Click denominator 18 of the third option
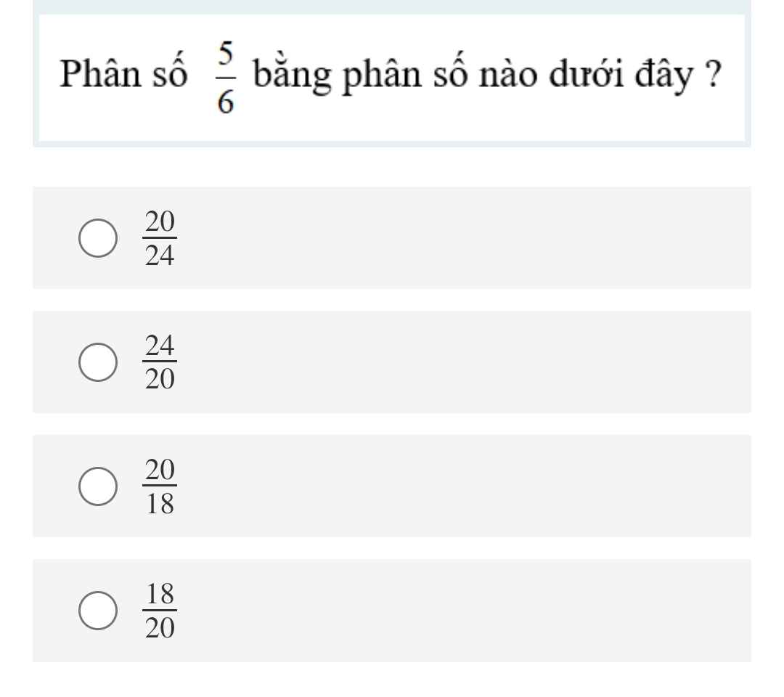Image resolution: width=784 pixels, height=697 pixels. tap(160, 503)
